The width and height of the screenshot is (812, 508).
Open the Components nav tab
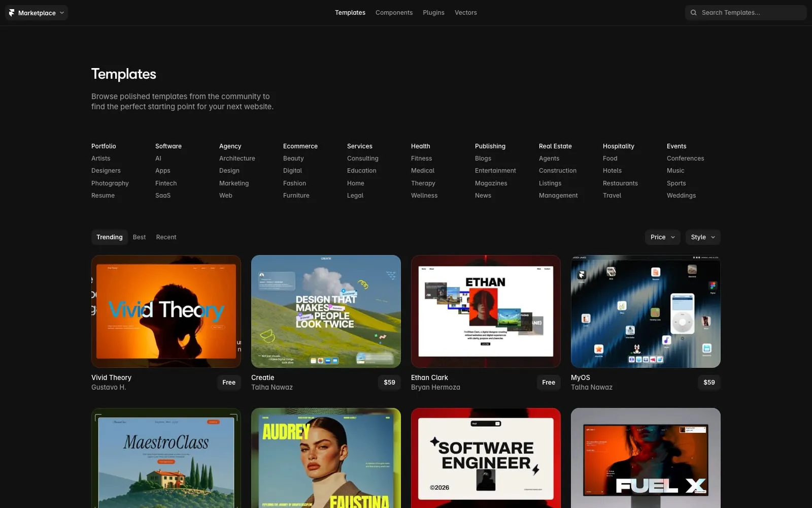pyautogui.click(x=394, y=13)
